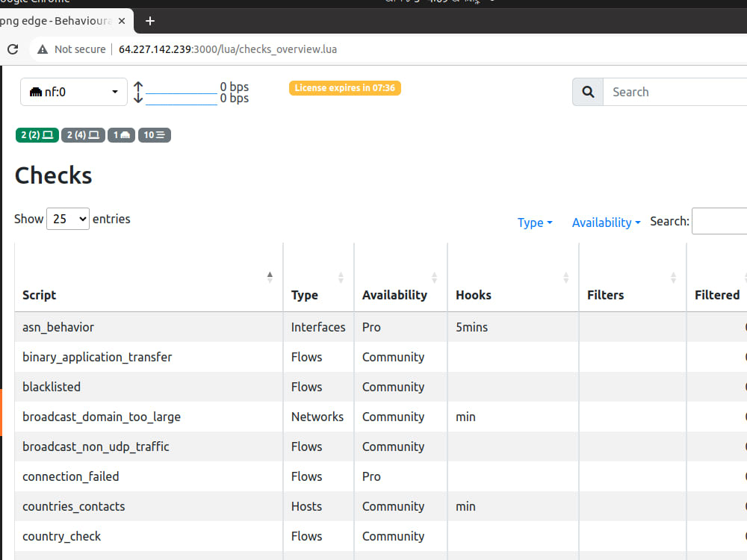Reload the page with the refresh icon
Image resolution: width=747 pixels, height=560 pixels.
coord(13,49)
